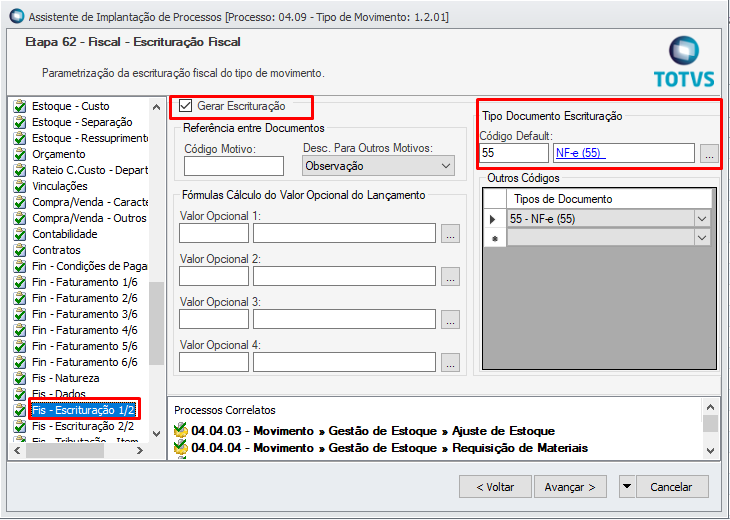Click check icon beside Rateio C.Custo
The width and height of the screenshot is (730, 520).
[x=20, y=170]
